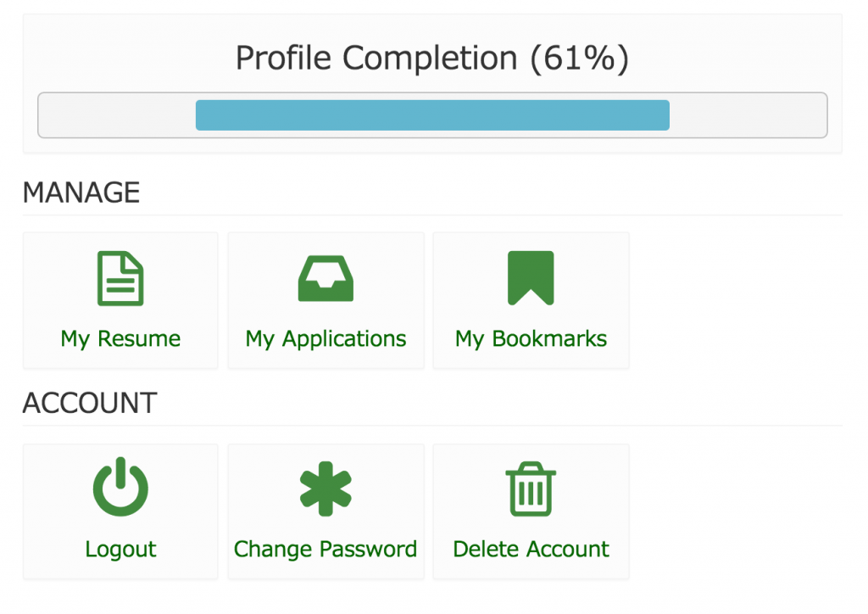Viewport: 868px width, 614px height.
Task: Click the blue filled part of the progress bar
Action: click(432, 115)
